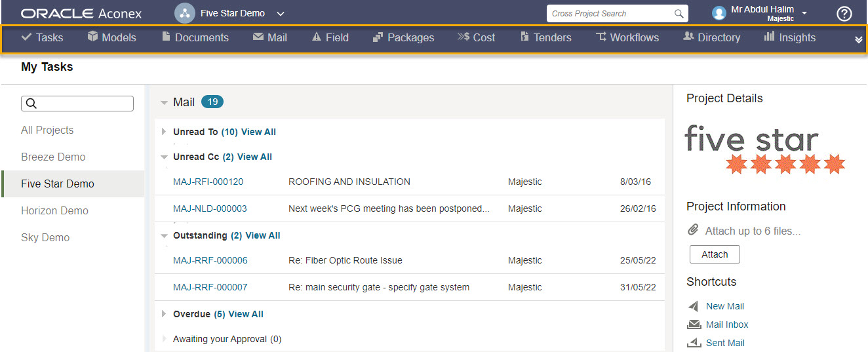Viewport: 868px width, 352px height.
Task: Open mail MAJ-RRF-000006
Action: tap(210, 260)
